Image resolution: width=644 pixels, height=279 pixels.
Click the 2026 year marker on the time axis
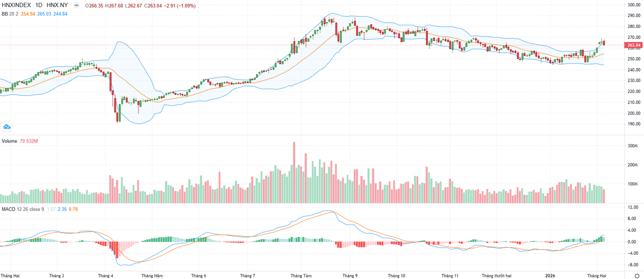(550, 275)
